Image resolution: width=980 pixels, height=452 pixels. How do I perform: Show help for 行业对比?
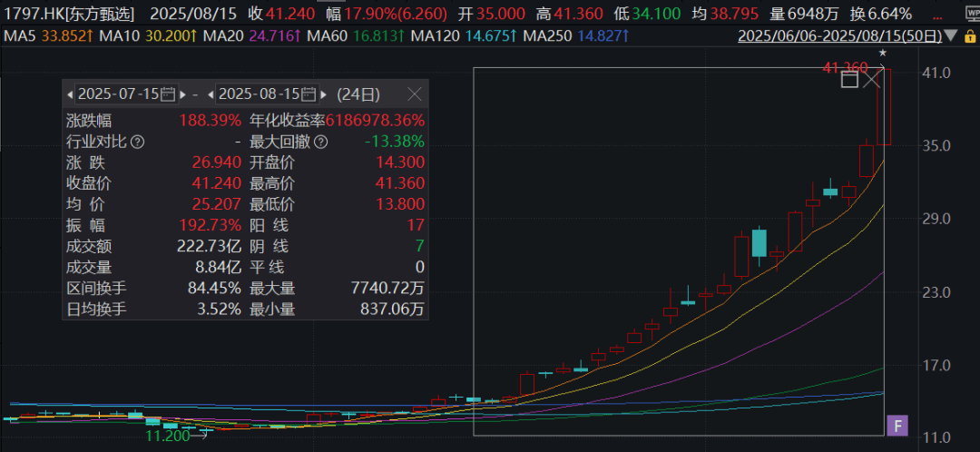tap(138, 142)
